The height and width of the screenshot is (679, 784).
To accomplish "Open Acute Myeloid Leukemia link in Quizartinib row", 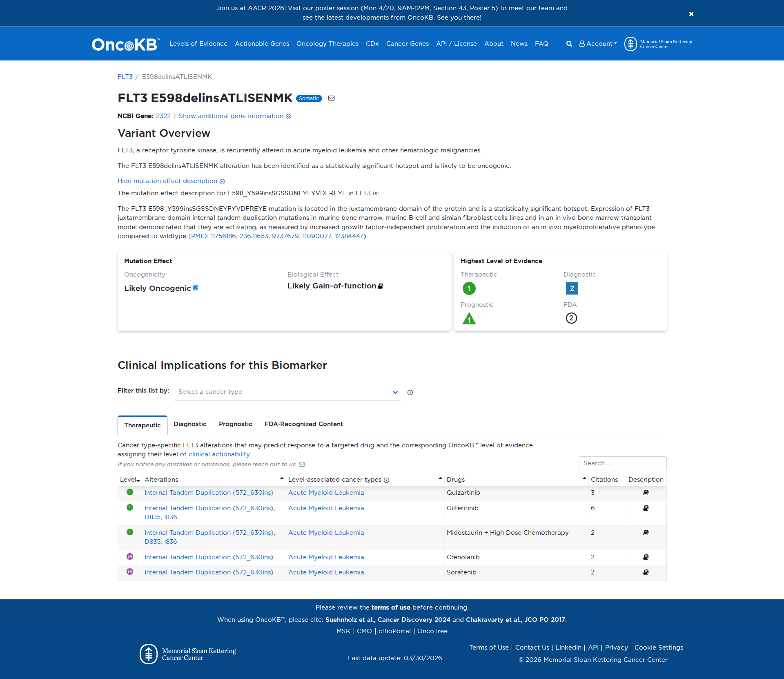I will [x=326, y=493].
